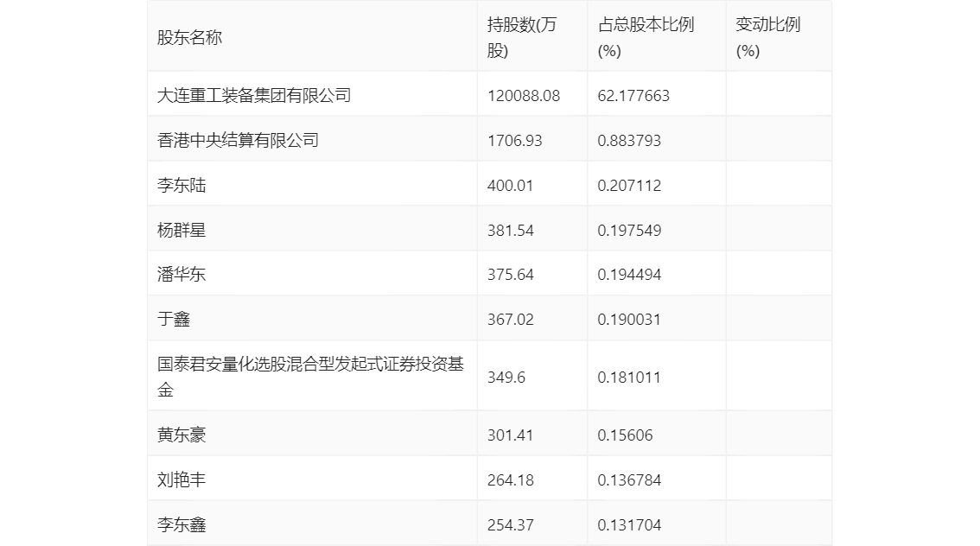Click the holding value 1706.93

click(514, 141)
